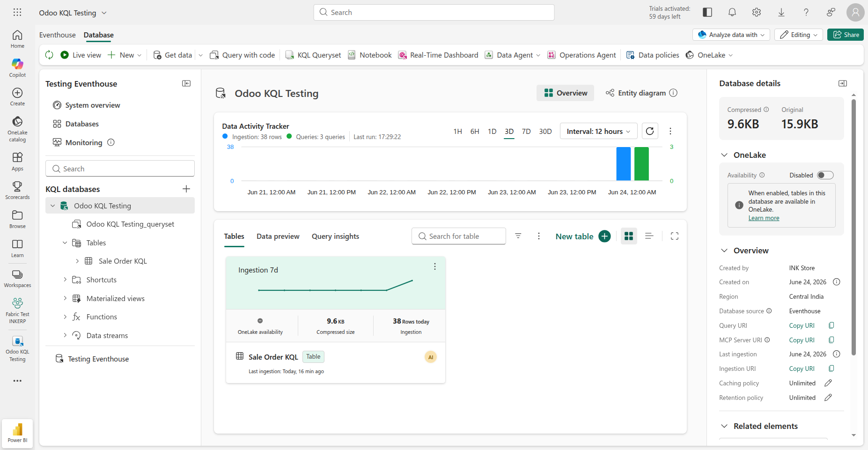Screen dimensions: 868x450
Task: Toggle OneLake availability switch
Action: tap(825, 175)
